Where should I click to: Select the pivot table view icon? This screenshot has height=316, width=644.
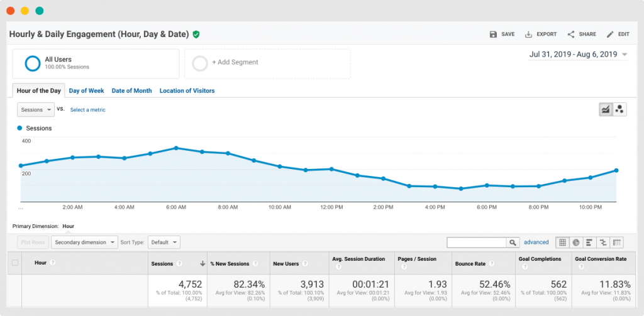(617, 242)
